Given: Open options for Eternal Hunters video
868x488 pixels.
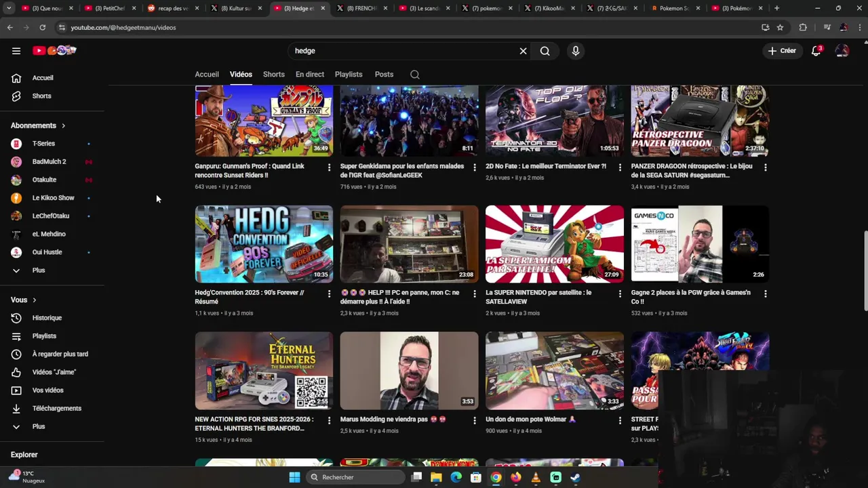Looking at the screenshot, I should pyautogui.click(x=329, y=421).
